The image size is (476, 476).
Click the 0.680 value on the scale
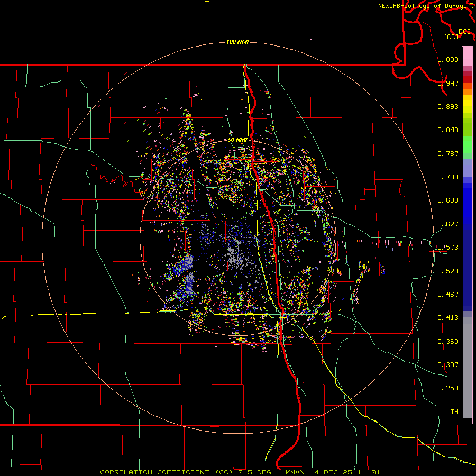(448, 200)
